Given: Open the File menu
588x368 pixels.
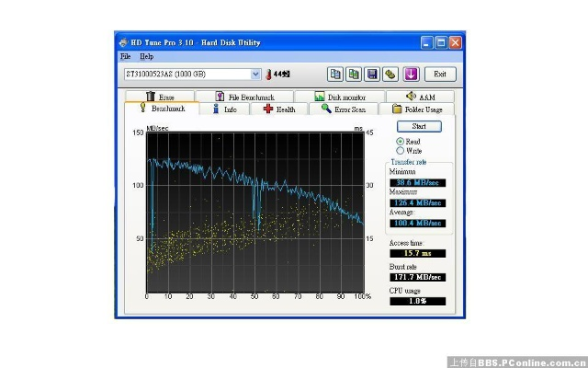Looking at the screenshot, I should tap(125, 56).
